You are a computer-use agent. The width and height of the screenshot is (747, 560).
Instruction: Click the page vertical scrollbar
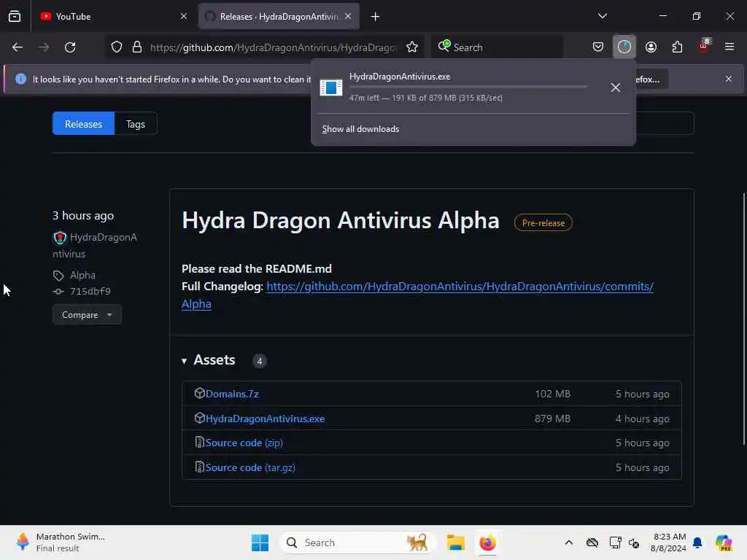click(743, 319)
